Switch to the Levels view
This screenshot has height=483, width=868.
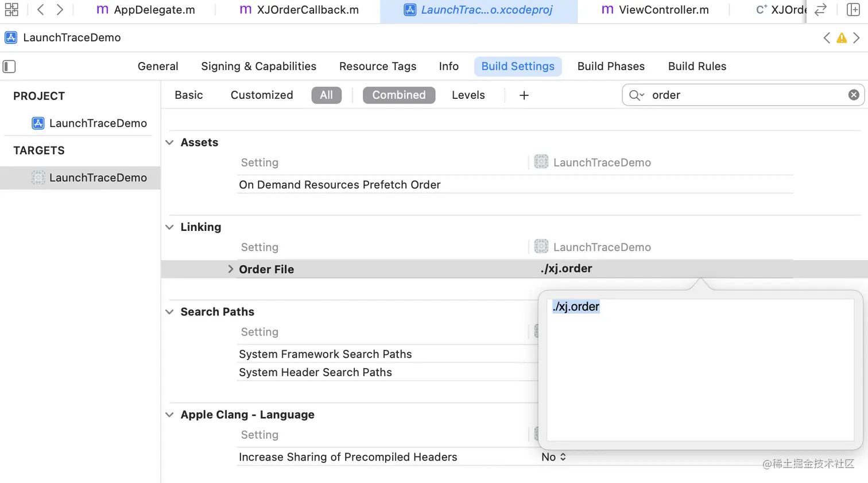[x=468, y=95]
